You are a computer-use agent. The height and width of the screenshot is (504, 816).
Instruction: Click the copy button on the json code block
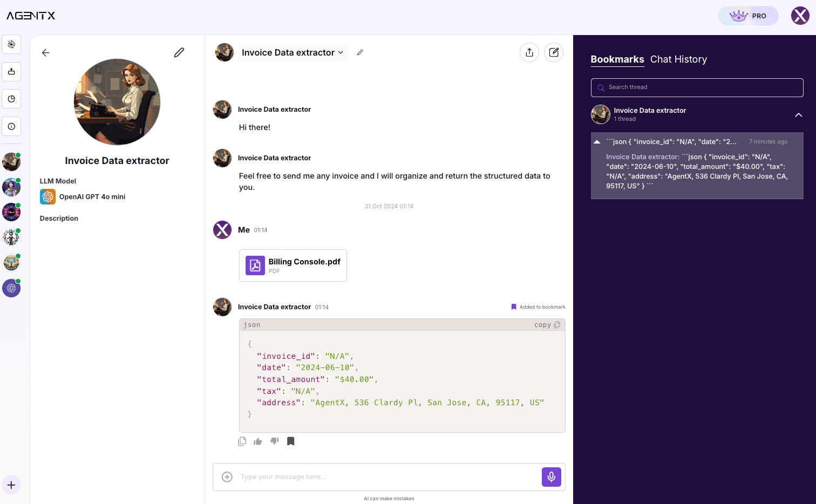pyautogui.click(x=547, y=325)
